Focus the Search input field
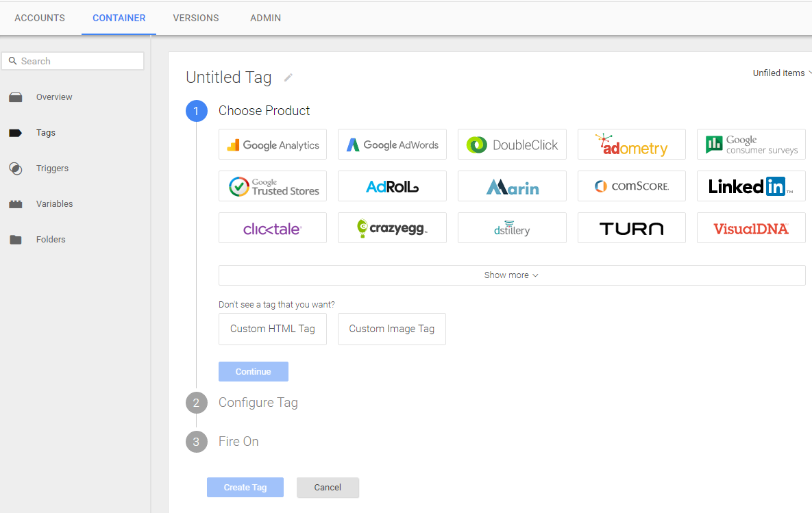Image resolution: width=812 pixels, height=513 pixels. click(73, 61)
